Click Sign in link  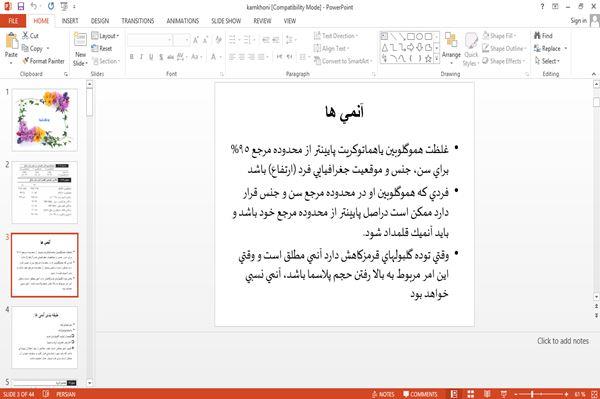(x=578, y=21)
